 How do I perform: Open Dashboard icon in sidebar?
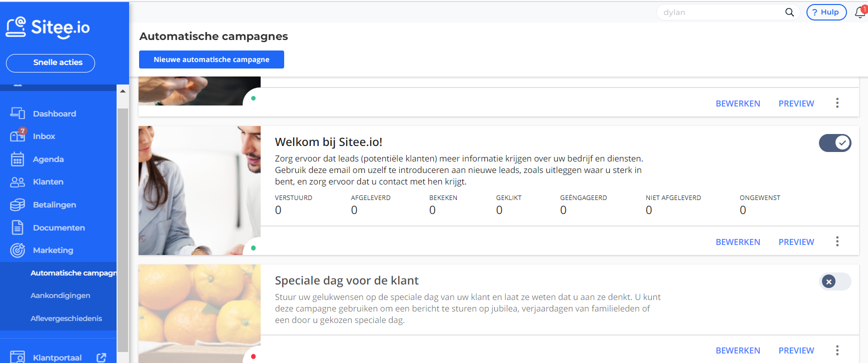[x=18, y=113]
